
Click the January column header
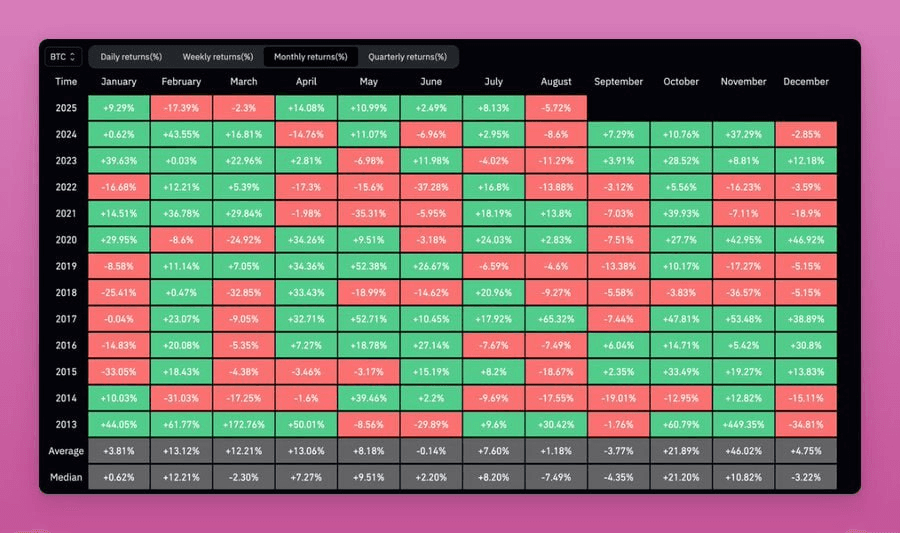(119, 81)
